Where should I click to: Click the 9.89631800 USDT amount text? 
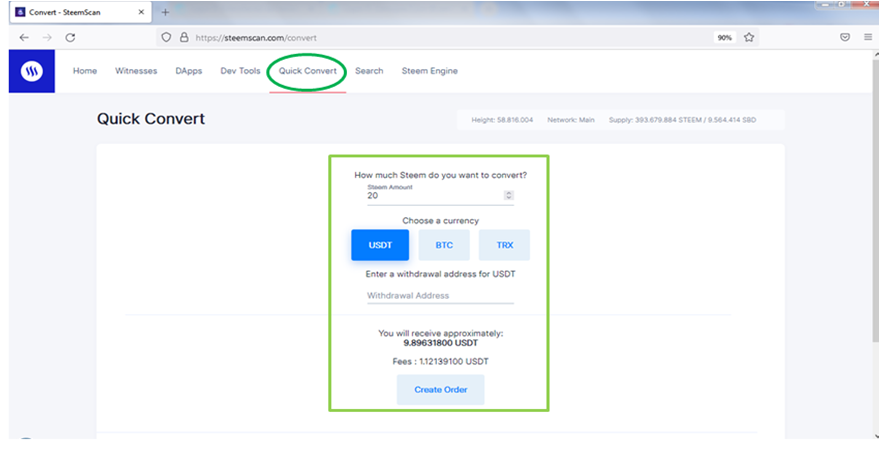point(441,343)
